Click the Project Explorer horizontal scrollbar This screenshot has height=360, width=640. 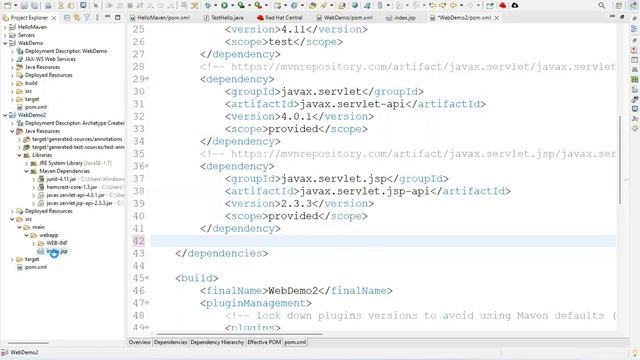tap(28, 343)
